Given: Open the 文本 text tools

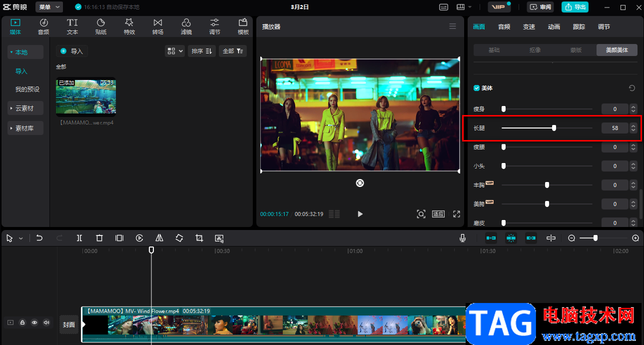Looking at the screenshot, I should pos(72,26).
